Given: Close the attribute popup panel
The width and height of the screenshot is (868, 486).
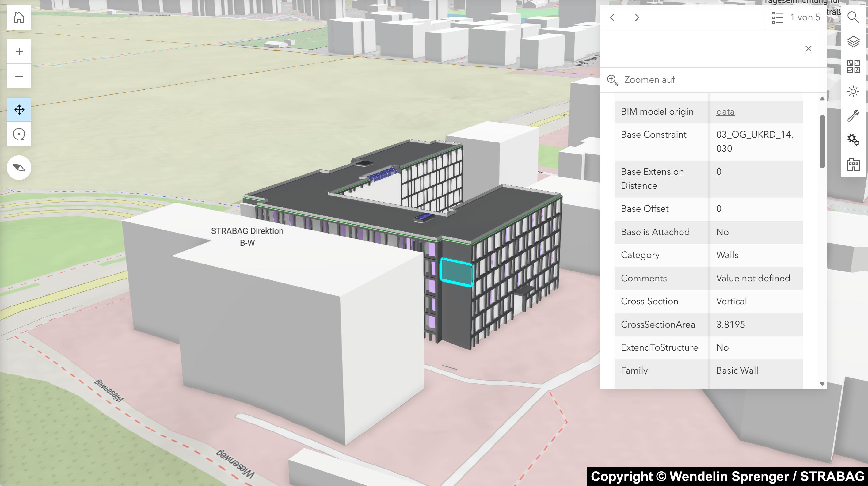Looking at the screenshot, I should pos(808,49).
